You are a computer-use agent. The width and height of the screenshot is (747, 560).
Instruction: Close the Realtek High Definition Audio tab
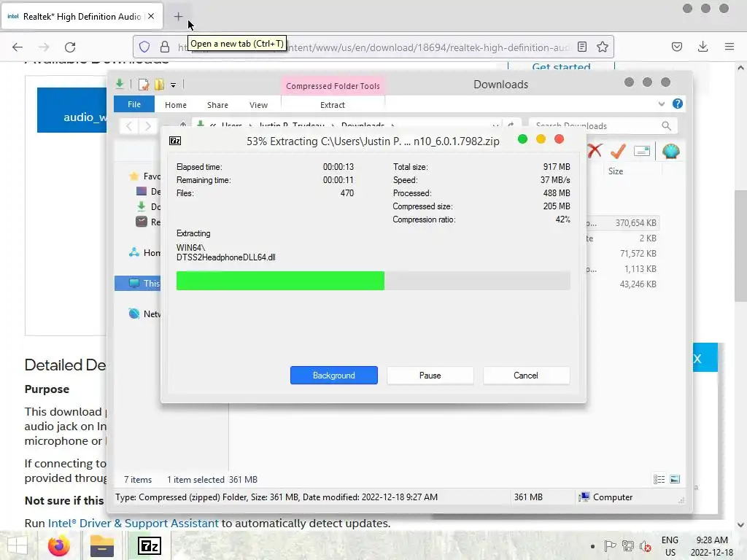coord(151,16)
